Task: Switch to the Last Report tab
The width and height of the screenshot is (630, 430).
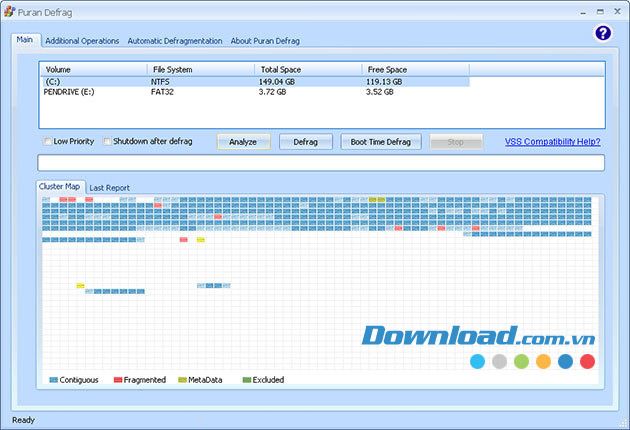Action: pyautogui.click(x=109, y=187)
